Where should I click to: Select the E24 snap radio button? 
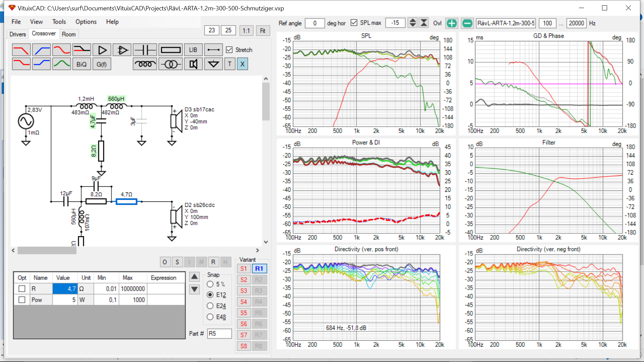tap(210, 306)
